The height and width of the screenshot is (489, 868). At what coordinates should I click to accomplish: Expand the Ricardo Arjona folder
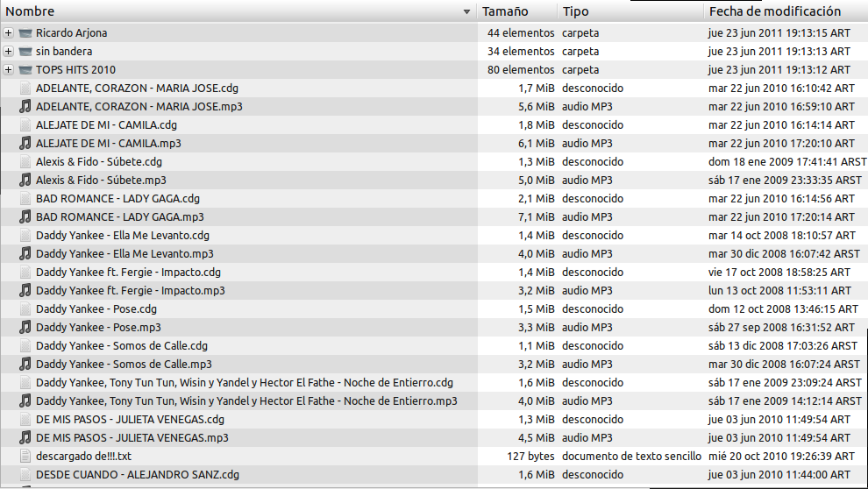pyautogui.click(x=8, y=33)
